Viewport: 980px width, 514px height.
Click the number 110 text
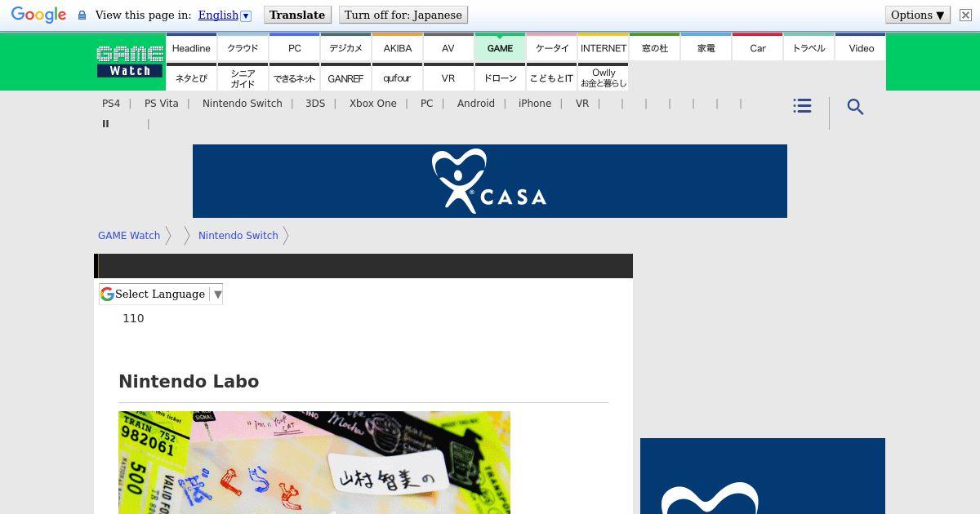(133, 318)
